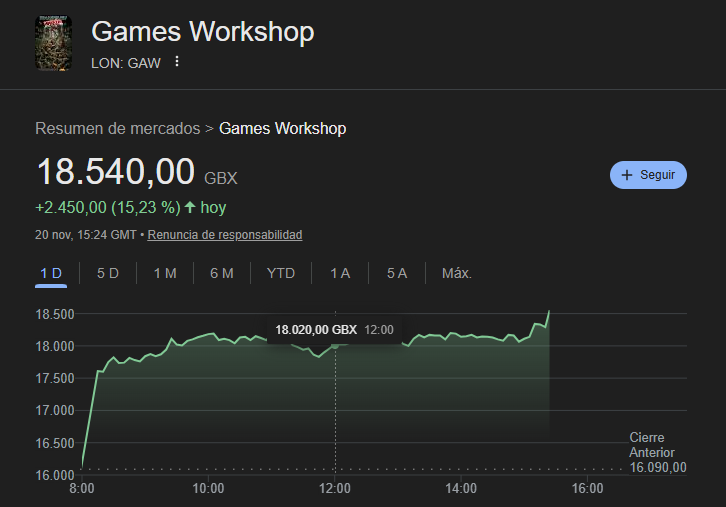Switch to the 5 D chart tab
726x507 pixels.
[108, 273]
